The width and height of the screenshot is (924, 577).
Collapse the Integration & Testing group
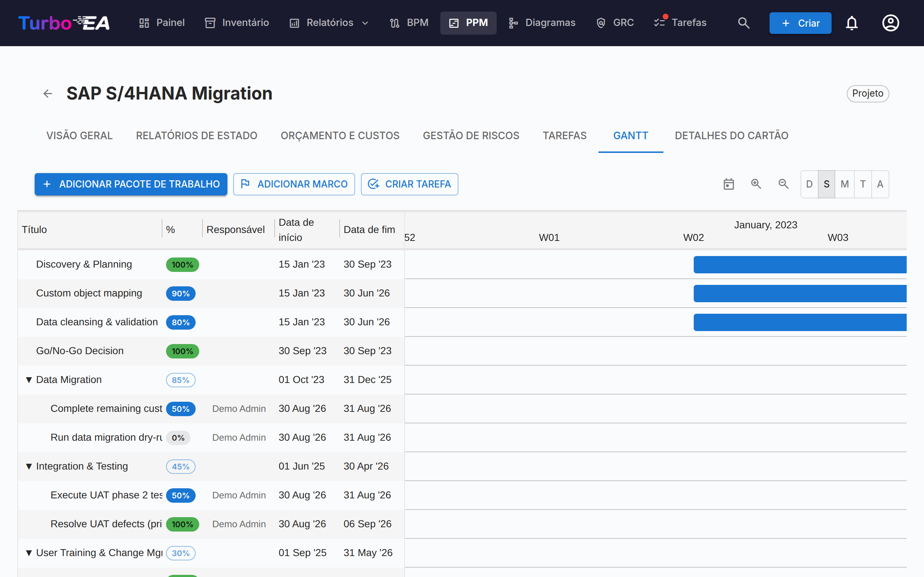[29, 466]
